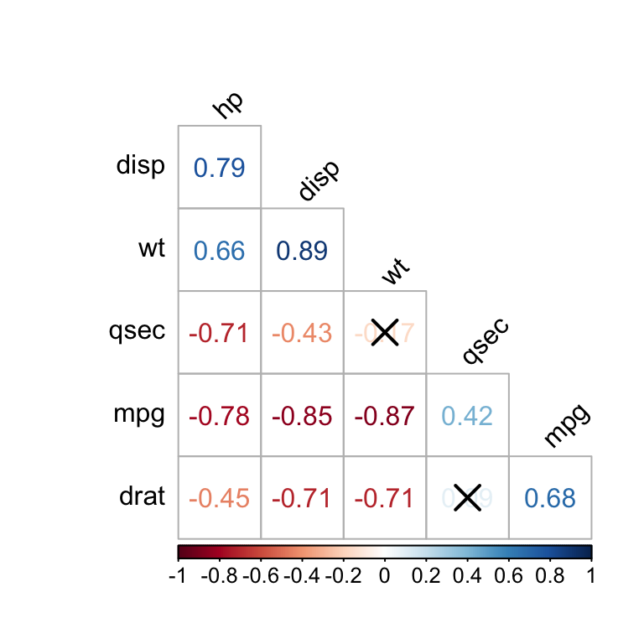This screenshot has width=644, height=644.
Task: Click the -0.45 correlation value
Action: 219,498
